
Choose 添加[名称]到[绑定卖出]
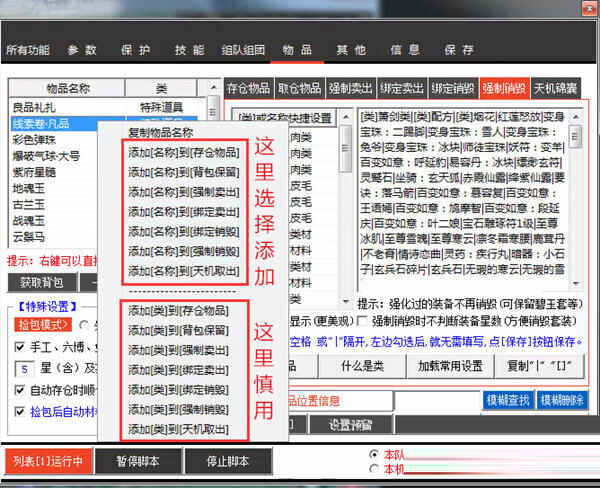click(x=184, y=212)
